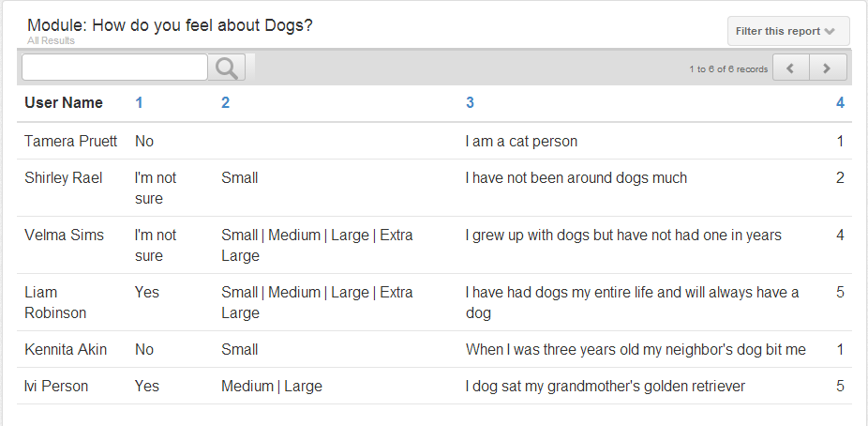Select the Liam Robinson row name
The width and height of the screenshot is (868, 426).
(55, 302)
